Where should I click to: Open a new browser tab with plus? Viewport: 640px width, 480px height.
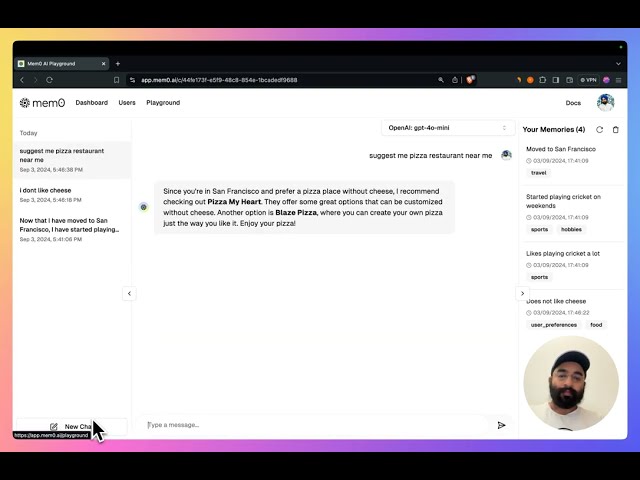coord(118,64)
